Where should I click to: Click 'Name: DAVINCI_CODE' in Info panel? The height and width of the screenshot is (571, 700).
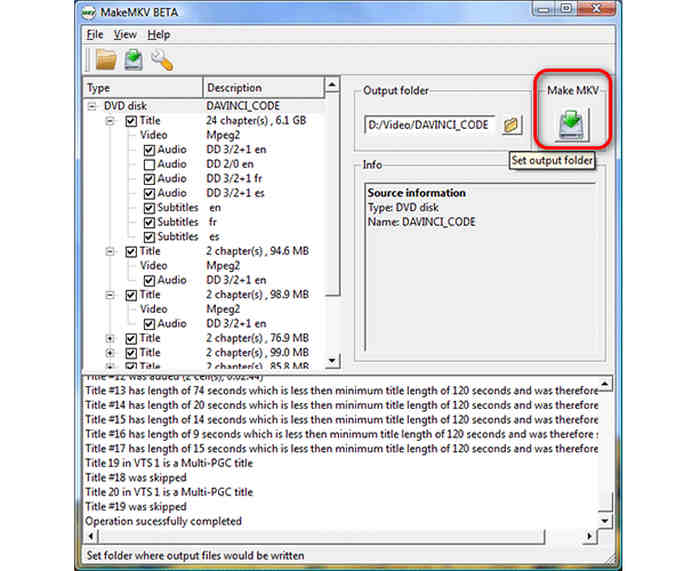point(421,222)
